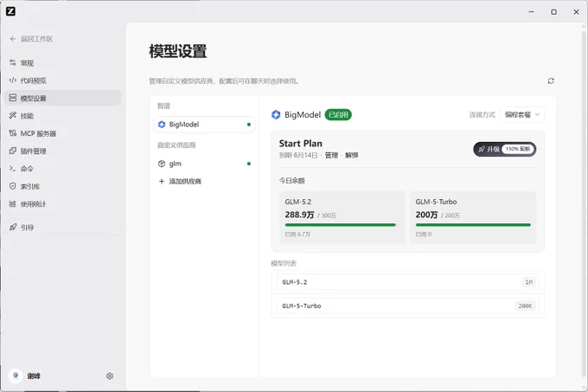The image size is (588, 392).
Task: Select GLM-5-Turbo row in 模型列表
Action: 407,305
